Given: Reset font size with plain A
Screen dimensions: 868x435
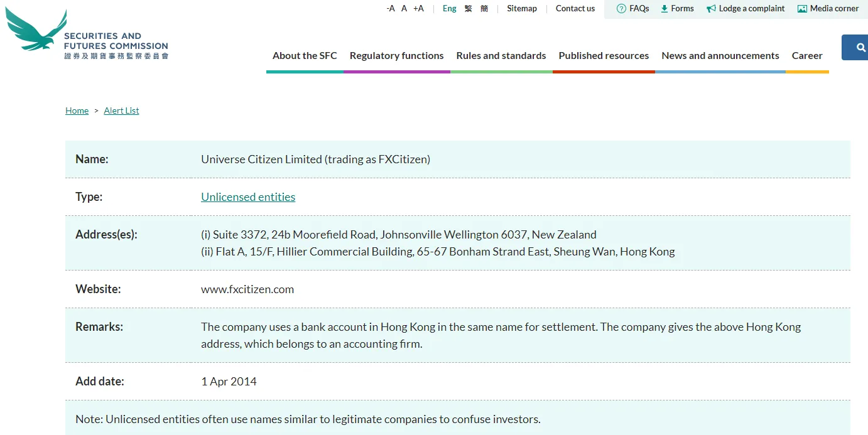Looking at the screenshot, I should click(x=404, y=8).
